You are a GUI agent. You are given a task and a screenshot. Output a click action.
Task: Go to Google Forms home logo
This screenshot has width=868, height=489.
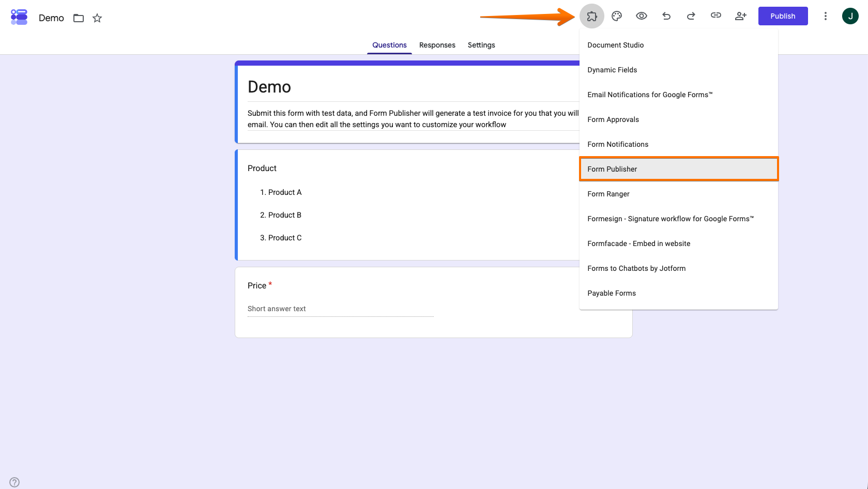19,17
